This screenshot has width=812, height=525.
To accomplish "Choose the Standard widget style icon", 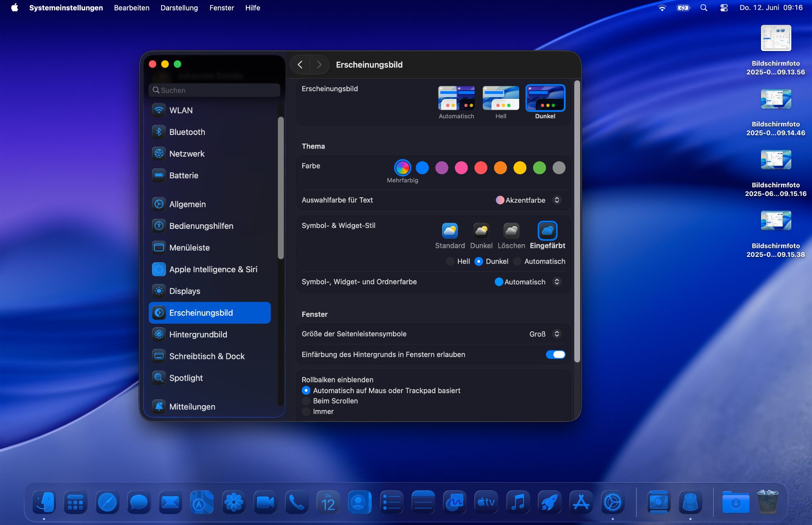I will point(449,231).
